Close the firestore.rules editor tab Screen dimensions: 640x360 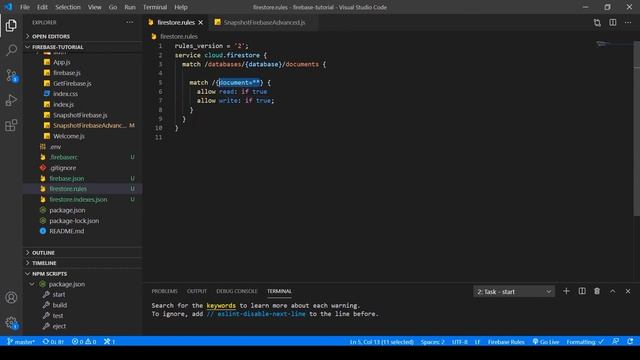coord(200,22)
